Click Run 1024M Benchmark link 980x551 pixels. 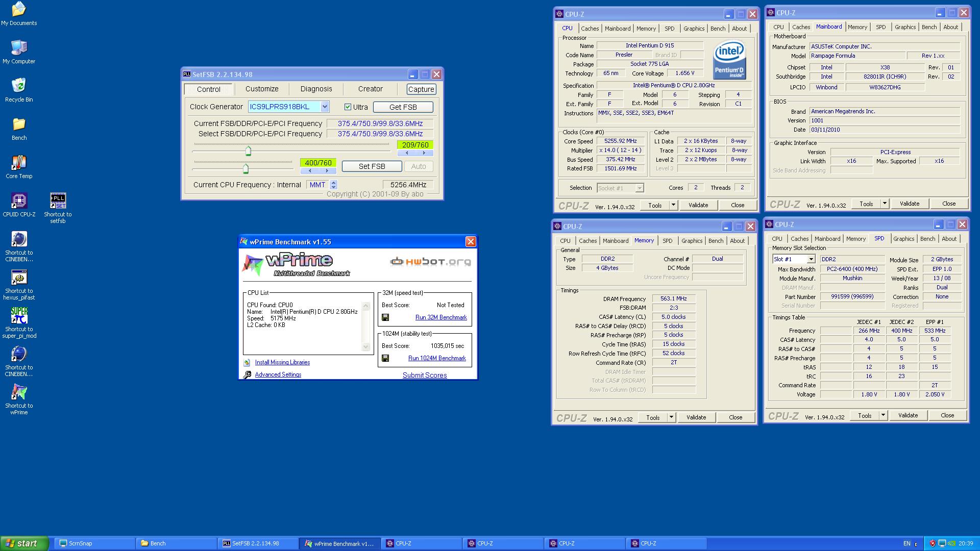[437, 358]
